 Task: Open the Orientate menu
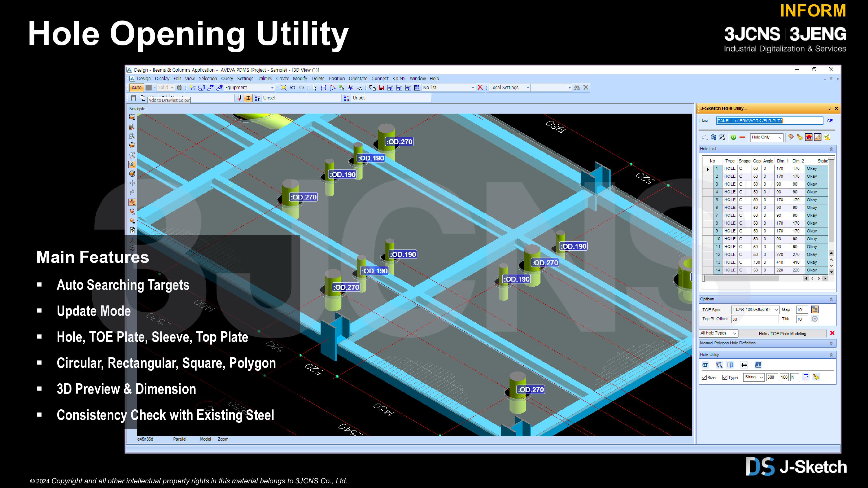(358, 78)
